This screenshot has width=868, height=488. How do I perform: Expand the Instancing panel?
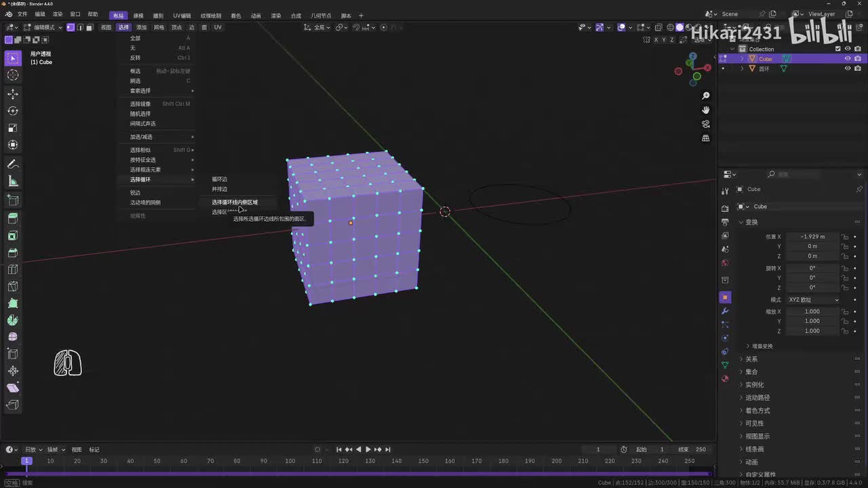[754, 384]
